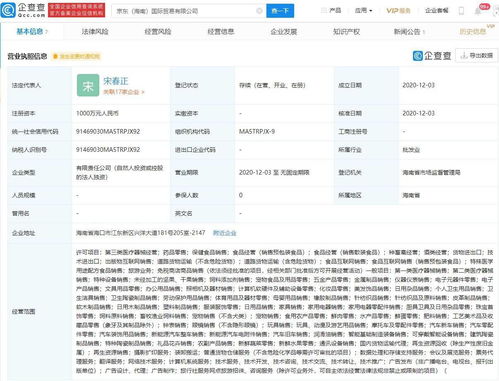The image size is (499, 381).
Task: Select the 核准日期 value 2020-12-03
Action: click(419, 113)
